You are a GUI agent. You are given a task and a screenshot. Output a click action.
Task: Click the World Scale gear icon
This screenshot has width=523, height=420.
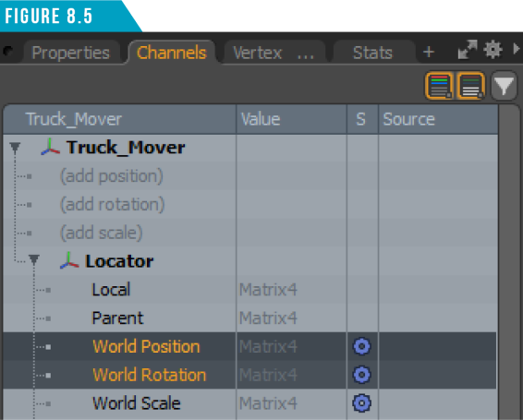[362, 403]
